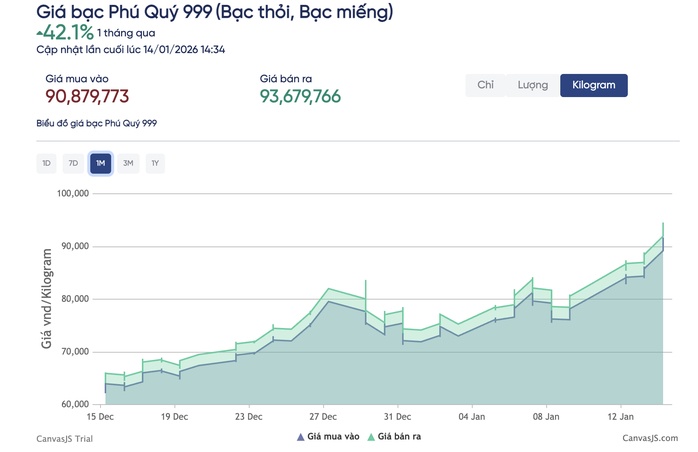
Task: Click the sell price 93,679,766
Action: [301, 96]
